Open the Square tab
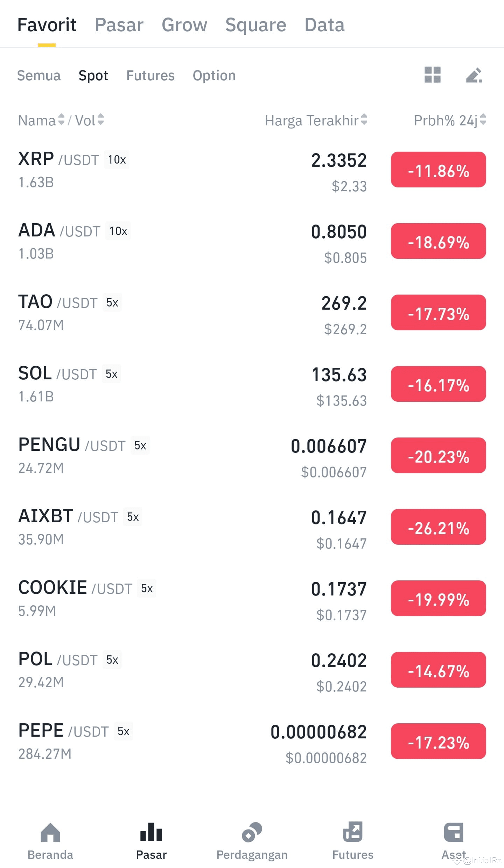 click(x=256, y=25)
